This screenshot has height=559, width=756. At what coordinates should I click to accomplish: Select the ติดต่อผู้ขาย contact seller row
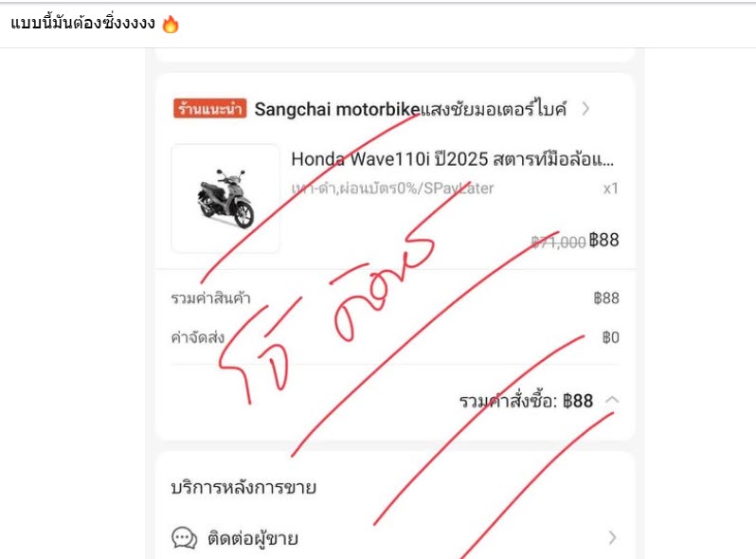pyautogui.click(x=394, y=538)
